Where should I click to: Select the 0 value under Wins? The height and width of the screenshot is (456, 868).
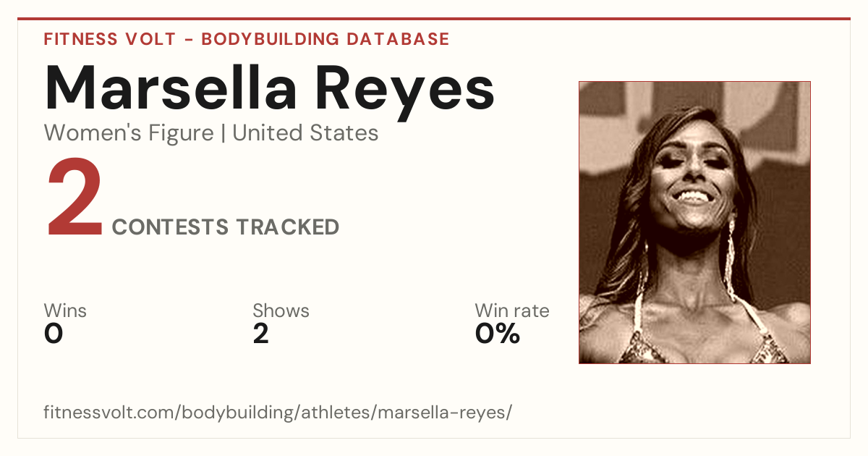click(54, 334)
